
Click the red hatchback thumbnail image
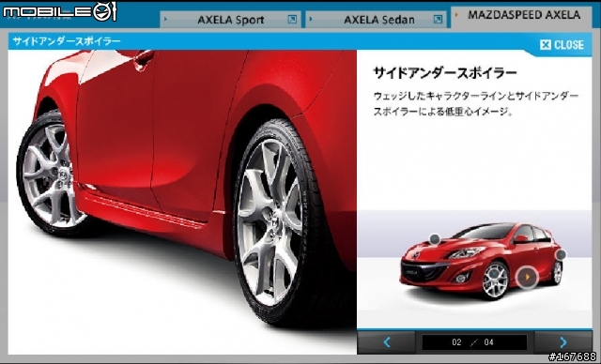click(x=483, y=260)
